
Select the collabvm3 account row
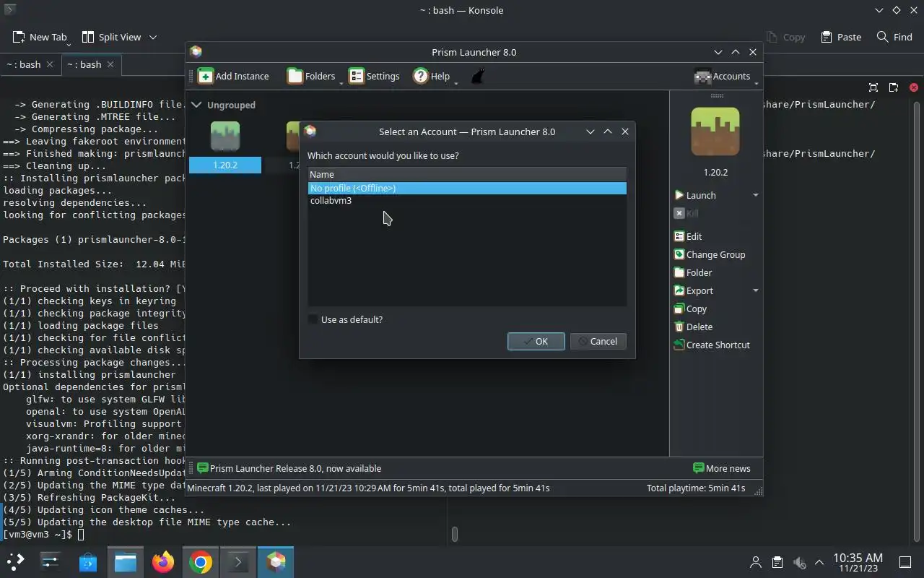467,200
